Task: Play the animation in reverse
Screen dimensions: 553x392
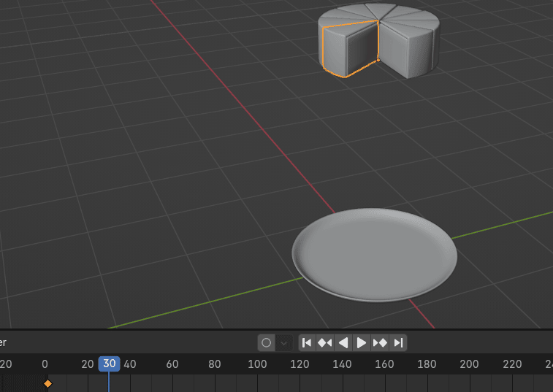Action: 343,342
